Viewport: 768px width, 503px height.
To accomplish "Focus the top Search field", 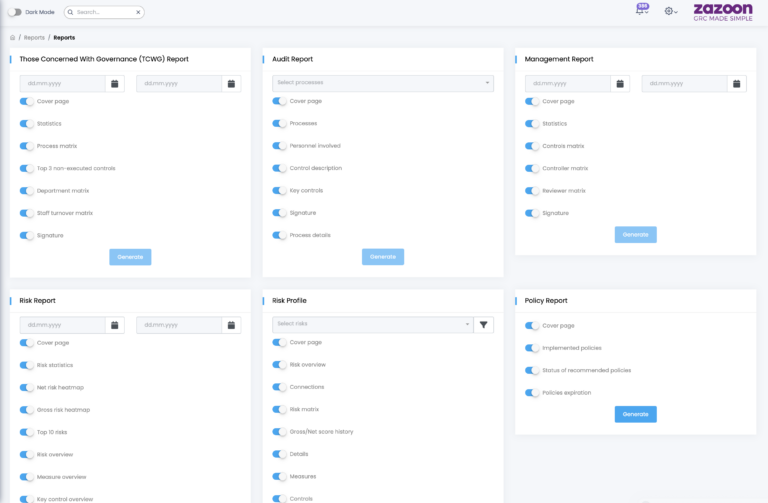I will (x=105, y=12).
